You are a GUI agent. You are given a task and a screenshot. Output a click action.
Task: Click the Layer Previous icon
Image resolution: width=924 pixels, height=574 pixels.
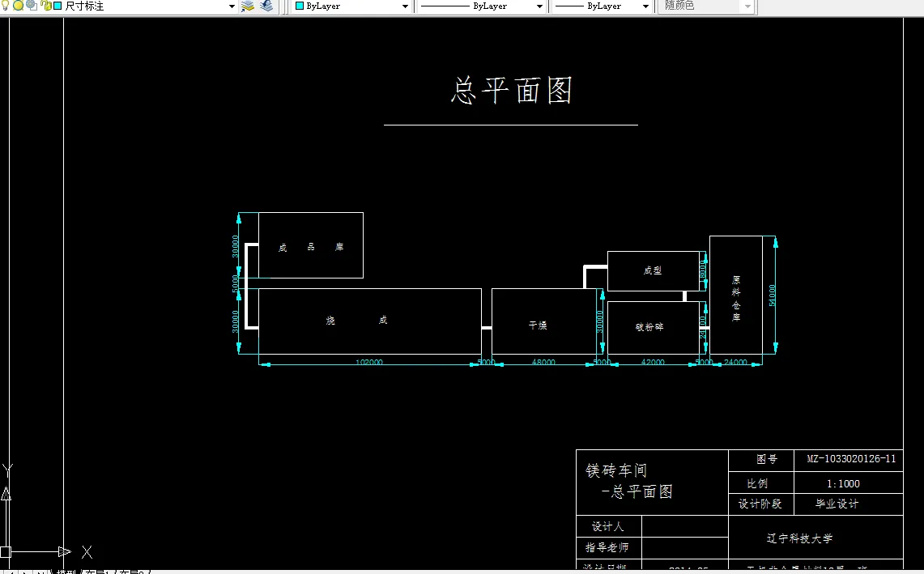click(267, 6)
